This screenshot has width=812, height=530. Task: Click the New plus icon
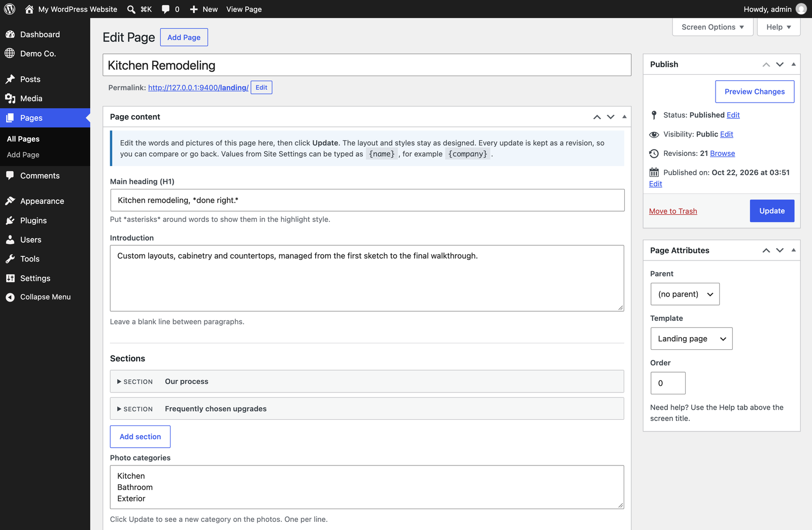[x=193, y=9]
